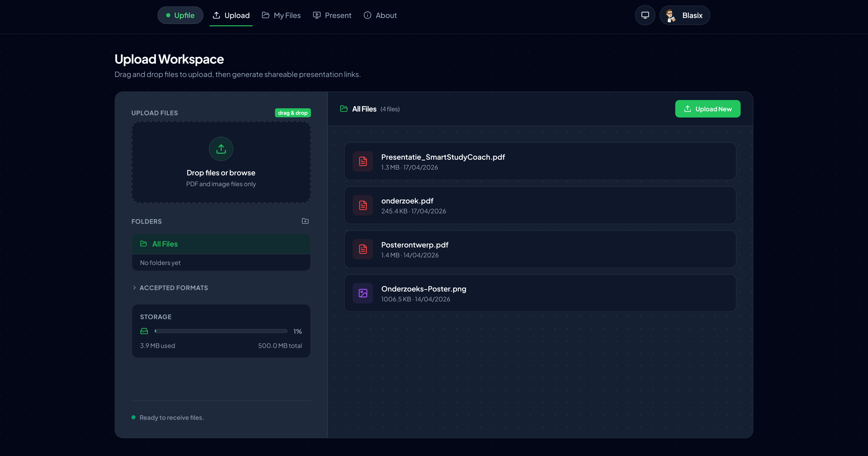Click the drag & drop badge

click(293, 113)
